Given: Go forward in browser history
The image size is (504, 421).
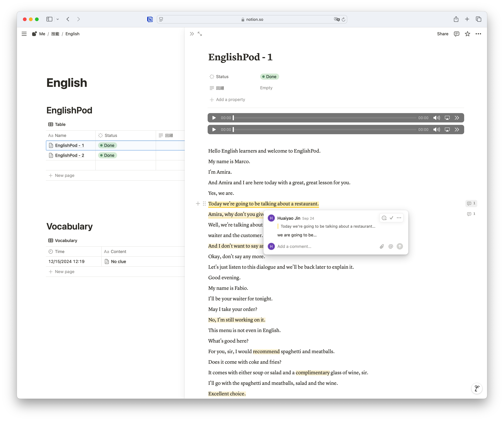Looking at the screenshot, I should coord(78,19).
